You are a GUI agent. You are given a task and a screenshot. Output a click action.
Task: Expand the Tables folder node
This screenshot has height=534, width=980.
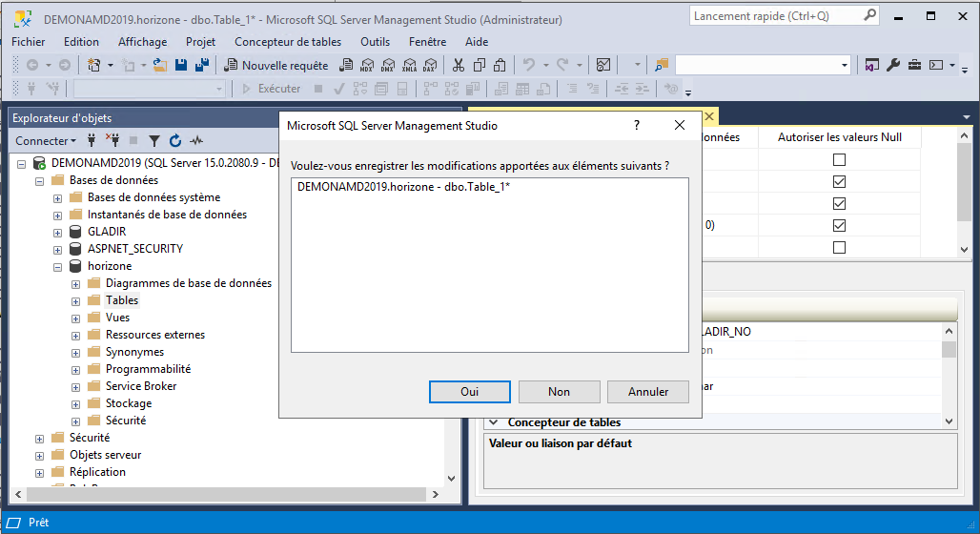tap(76, 300)
